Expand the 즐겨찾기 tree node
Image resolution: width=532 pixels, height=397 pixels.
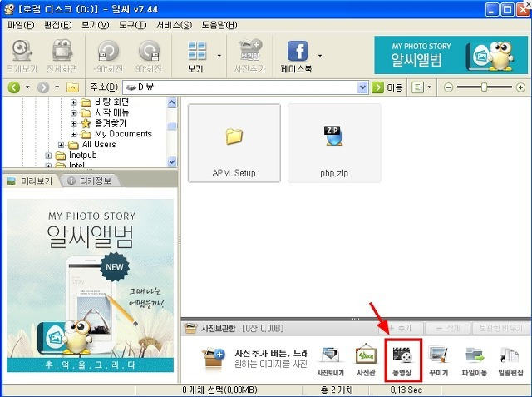tap(74, 123)
